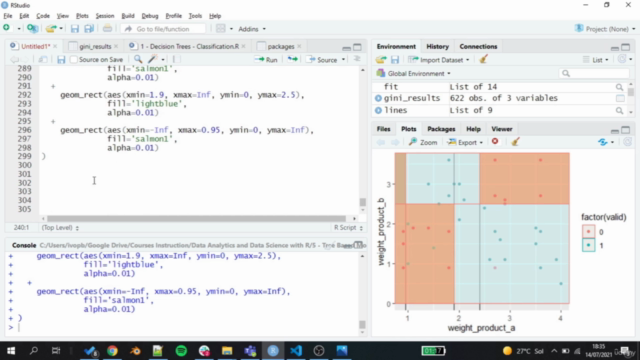
Task: Open the Global Environment dropdown
Action: click(x=414, y=73)
